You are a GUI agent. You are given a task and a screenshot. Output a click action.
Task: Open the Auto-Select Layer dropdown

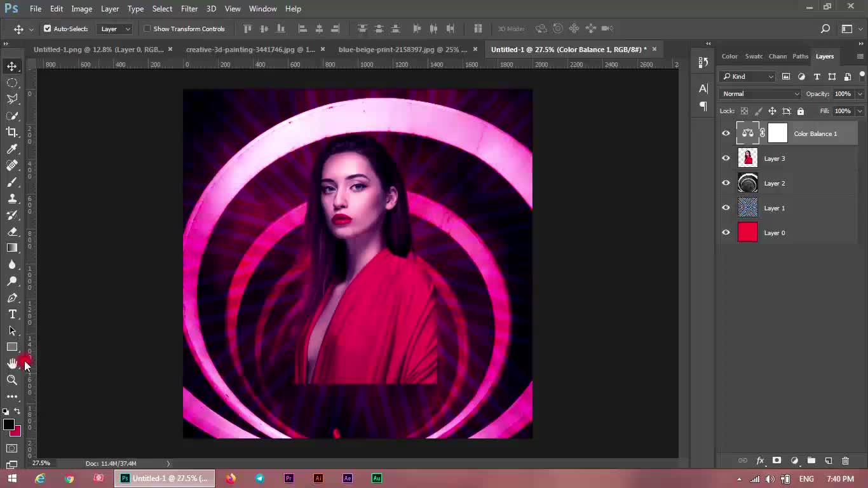[x=115, y=29]
